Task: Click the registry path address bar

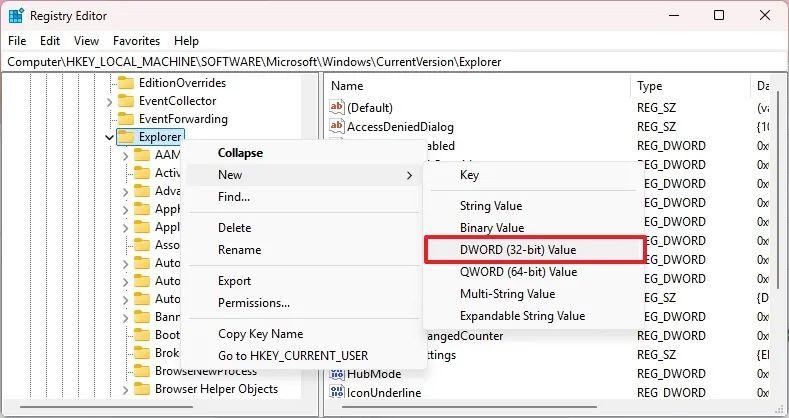Action: pyautogui.click(x=394, y=62)
